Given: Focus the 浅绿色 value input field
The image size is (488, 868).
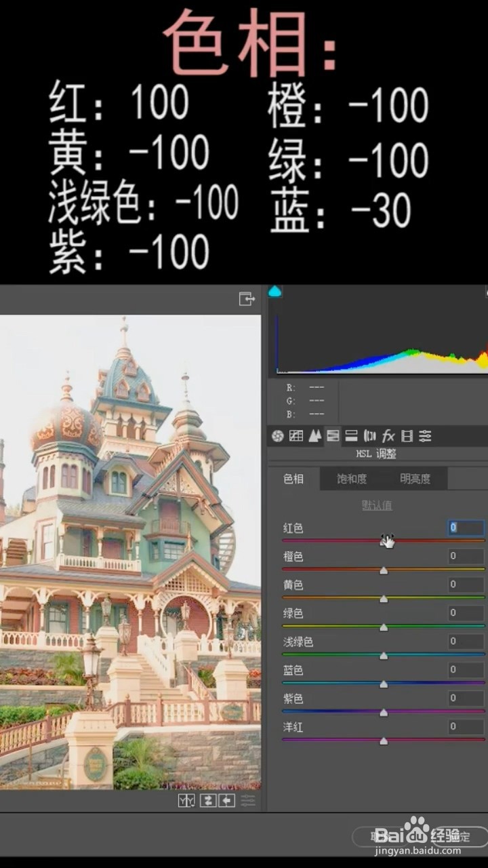Looking at the screenshot, I should click(466, 642).
